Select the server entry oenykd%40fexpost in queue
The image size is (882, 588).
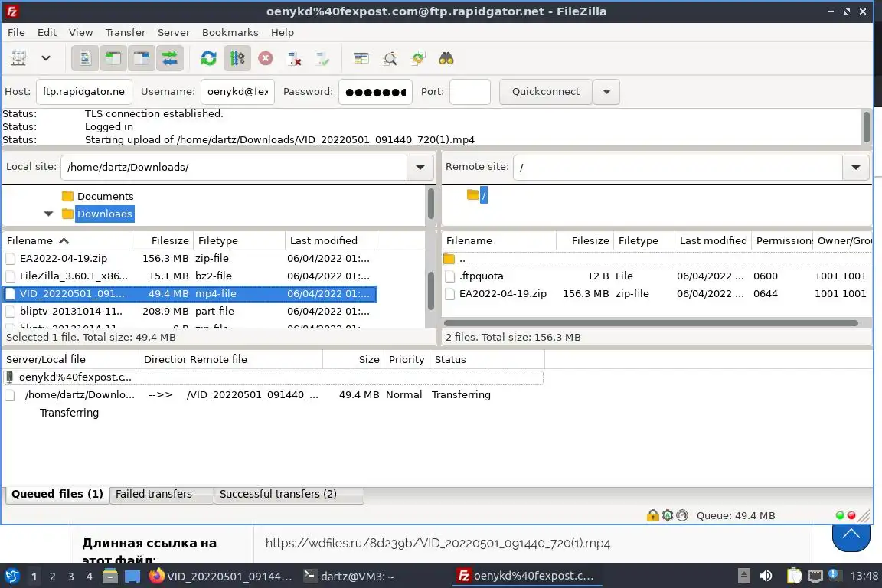pyautogui.click(x=273, y=377)
